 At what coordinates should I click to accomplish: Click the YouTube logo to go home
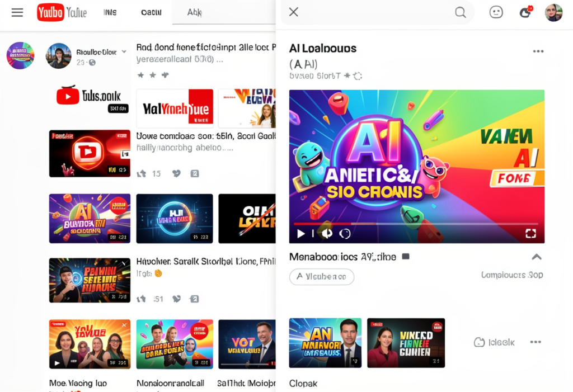coord(50,12)
